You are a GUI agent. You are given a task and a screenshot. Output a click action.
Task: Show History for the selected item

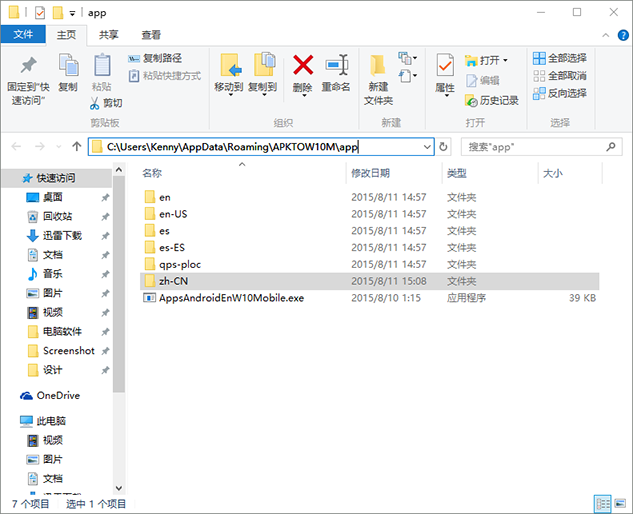coord(492,100)
